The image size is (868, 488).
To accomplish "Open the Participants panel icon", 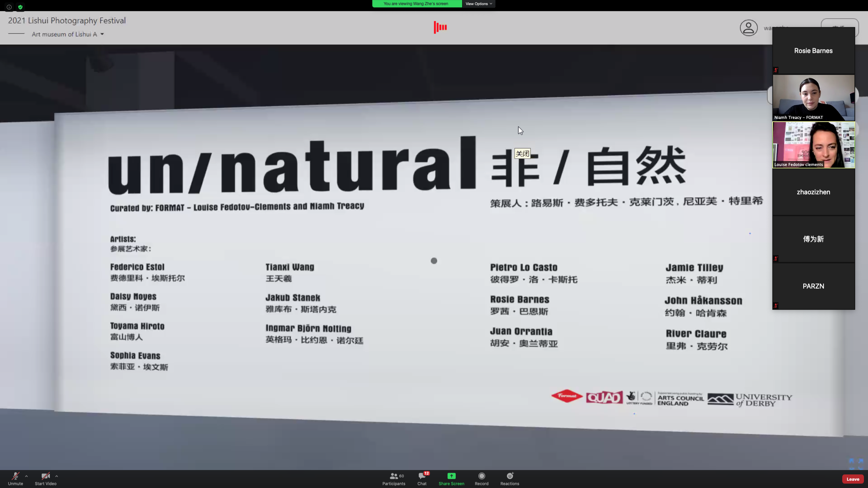I will click(x=394, y=476).
